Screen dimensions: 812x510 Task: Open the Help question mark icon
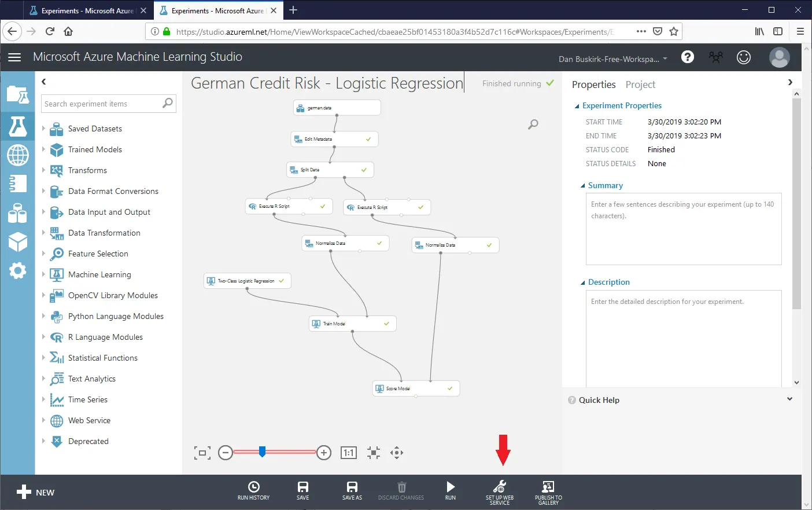(x=688, y=57)
